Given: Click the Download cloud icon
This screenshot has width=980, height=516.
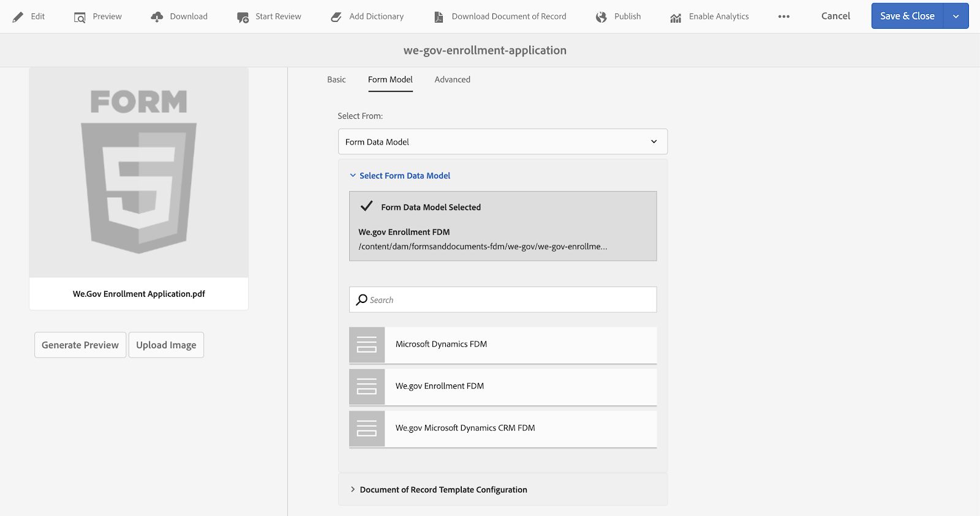Looking at the screenshot, I should (x=157, y=17).
